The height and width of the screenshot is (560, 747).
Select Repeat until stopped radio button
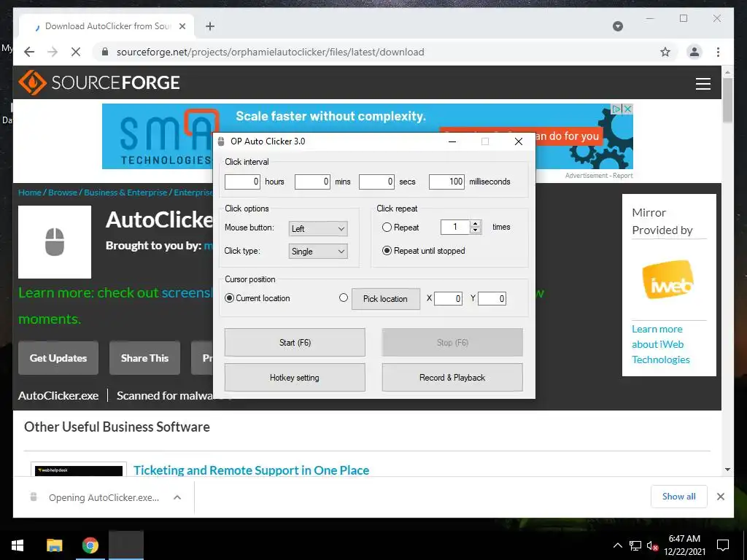point(387,251)
